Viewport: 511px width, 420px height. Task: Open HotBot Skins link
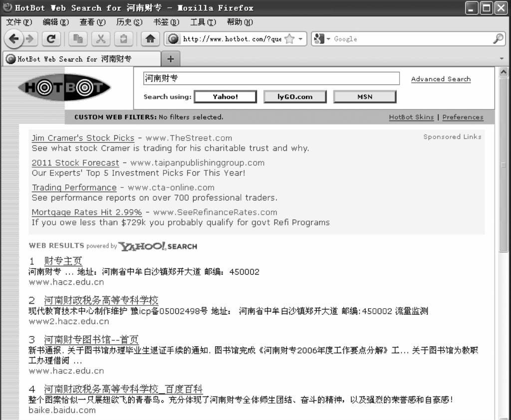411,117
